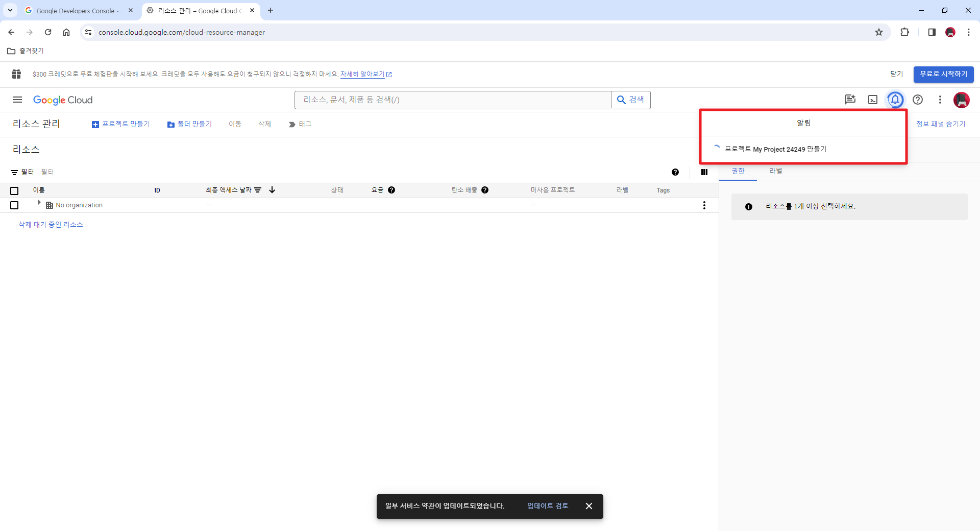Open the account profile avatar
The width and height of the screenshot is (980, 531).
click(962, 100)
